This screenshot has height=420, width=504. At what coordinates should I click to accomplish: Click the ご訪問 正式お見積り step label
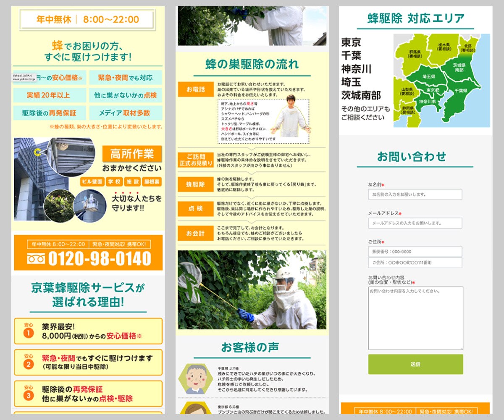pos(196,160)
